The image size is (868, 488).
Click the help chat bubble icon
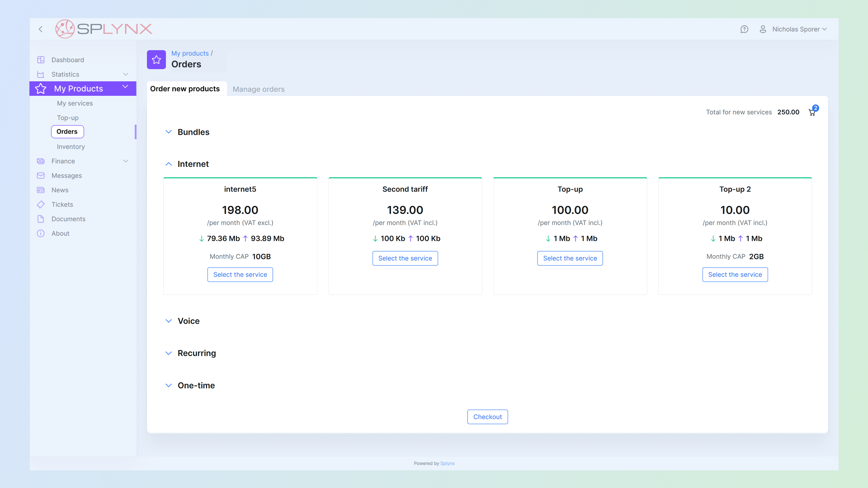point(744,29)
